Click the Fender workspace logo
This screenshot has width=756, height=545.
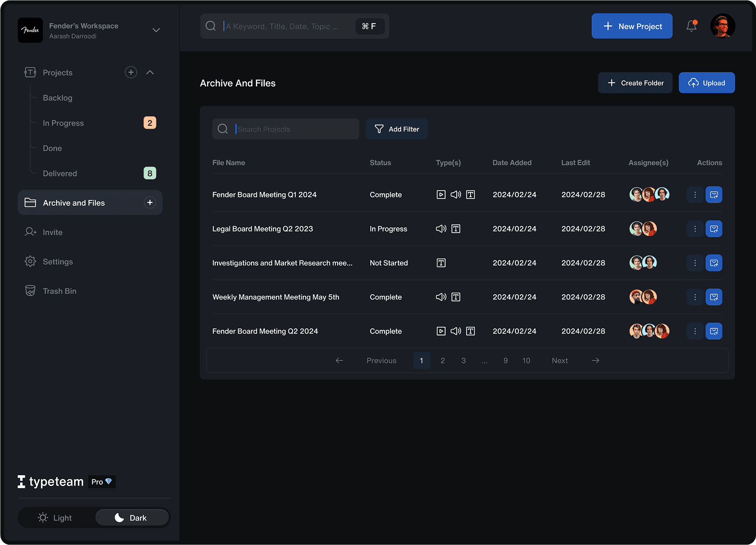pyautogui.click(x=30, y=30)
